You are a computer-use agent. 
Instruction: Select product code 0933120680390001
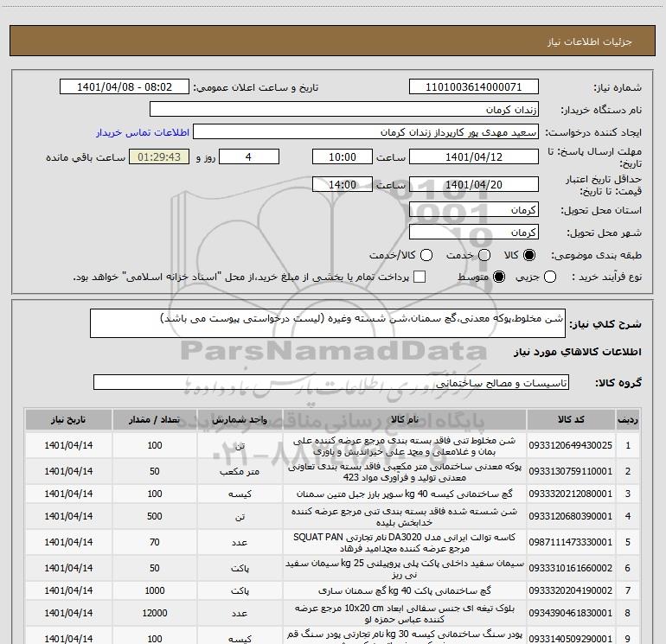(x=571, y=516)
